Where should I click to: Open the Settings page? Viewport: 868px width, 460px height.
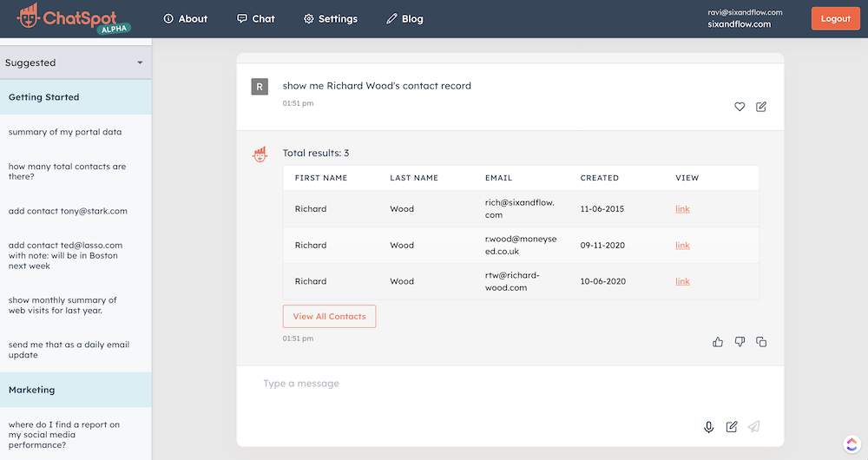pos(331,19)
